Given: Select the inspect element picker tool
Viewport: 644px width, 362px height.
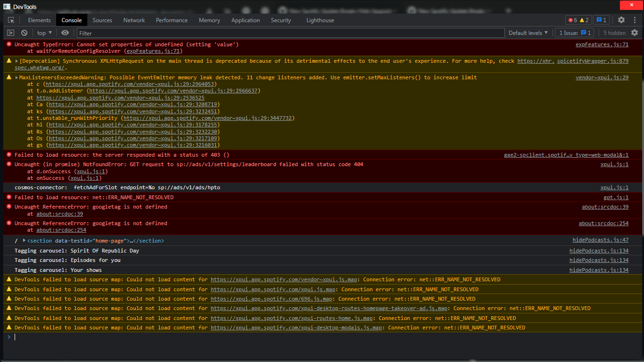Looking at the screenshot, I should point(12,20).
